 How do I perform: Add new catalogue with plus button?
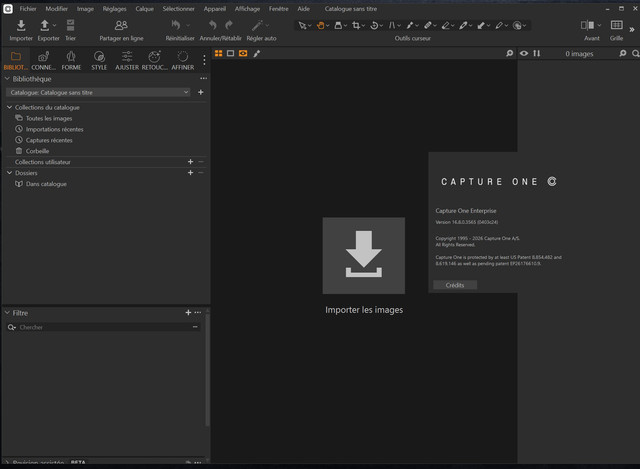point(200,92)
